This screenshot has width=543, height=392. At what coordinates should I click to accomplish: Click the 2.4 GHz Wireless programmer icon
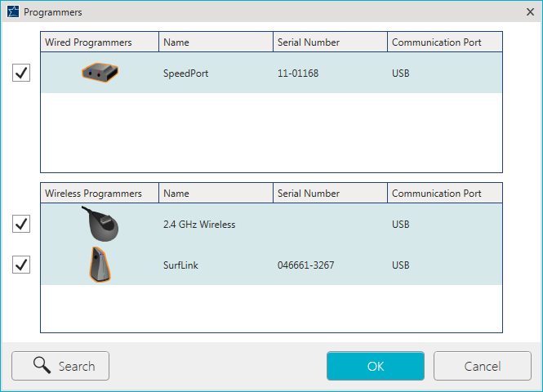click(x=100, y=224)
